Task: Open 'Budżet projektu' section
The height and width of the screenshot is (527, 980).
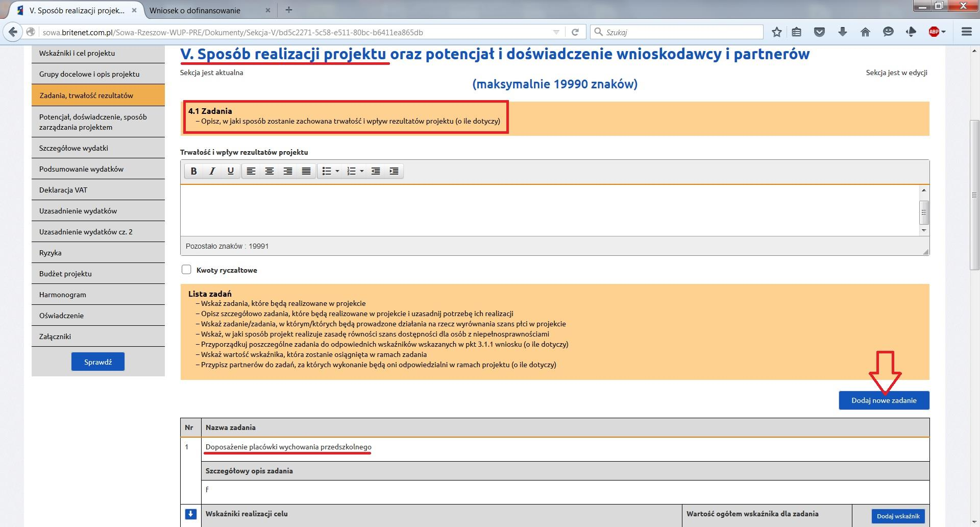Action: 98,274
